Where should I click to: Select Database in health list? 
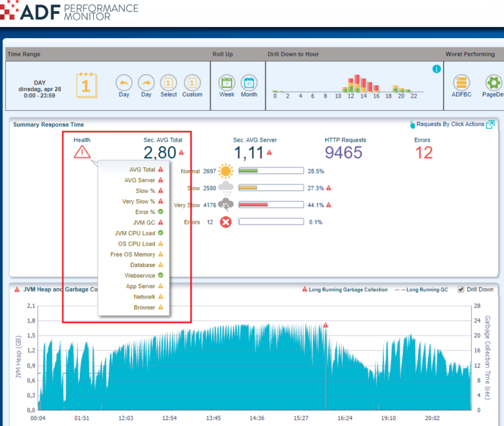coord(142,265)
